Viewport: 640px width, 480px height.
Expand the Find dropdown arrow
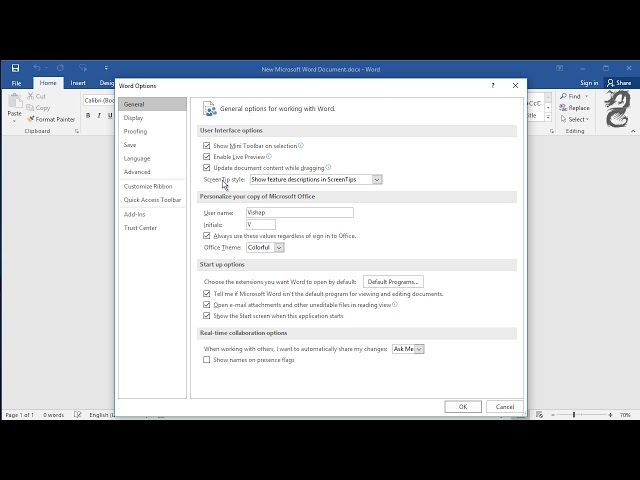click(587, 96)
